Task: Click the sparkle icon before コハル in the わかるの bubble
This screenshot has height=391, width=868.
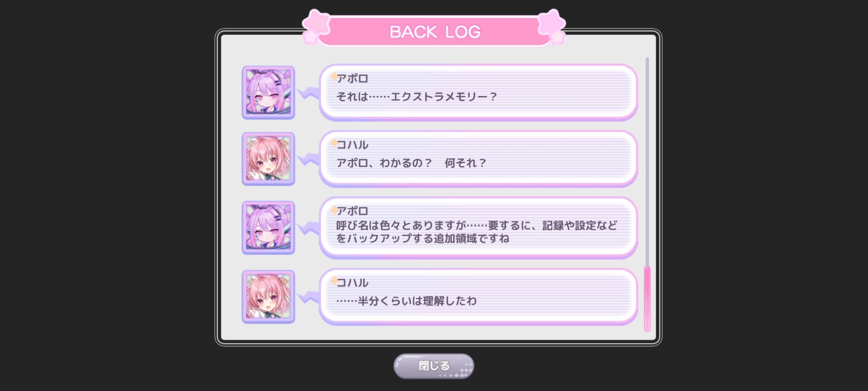Action: coord(334,143)
